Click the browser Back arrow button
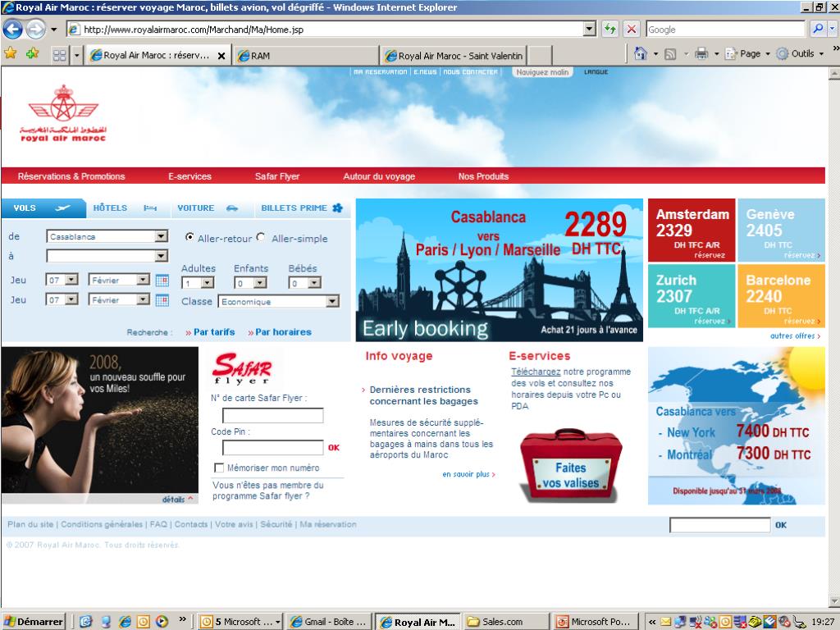The height and width of the screenshot is (630, 840). click(x=13, y=29)
